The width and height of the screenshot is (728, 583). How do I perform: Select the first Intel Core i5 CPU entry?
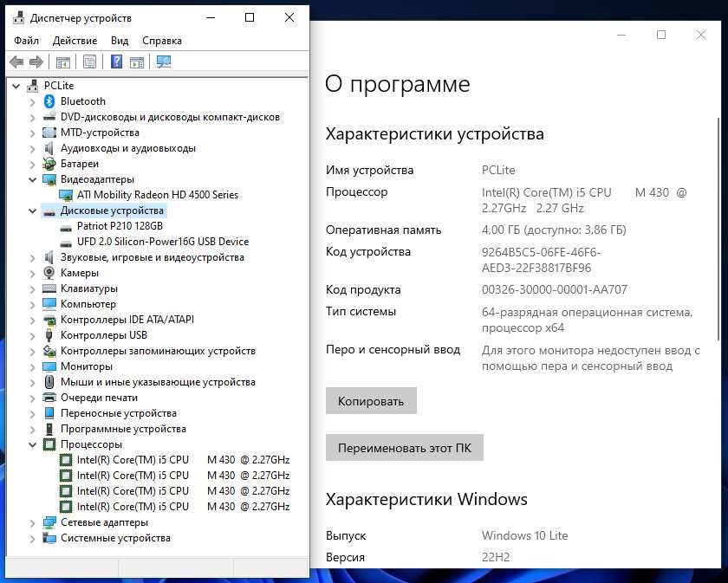coord(183,460)
